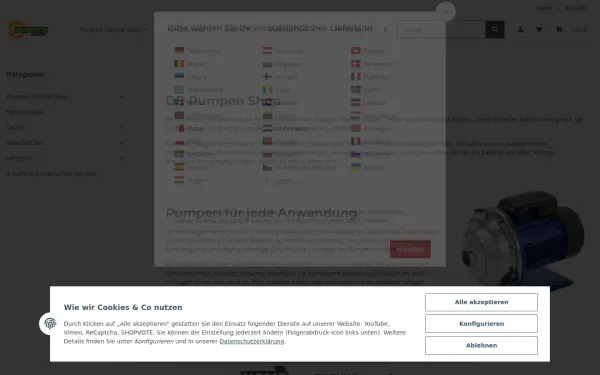Pick the Schweden flag
The width and height of the screenshot is (600, 375).
click(179, 154)
